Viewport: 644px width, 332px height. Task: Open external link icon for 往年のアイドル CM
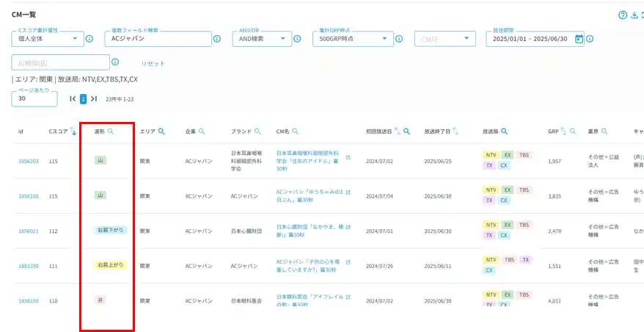[x=348, y=158]
